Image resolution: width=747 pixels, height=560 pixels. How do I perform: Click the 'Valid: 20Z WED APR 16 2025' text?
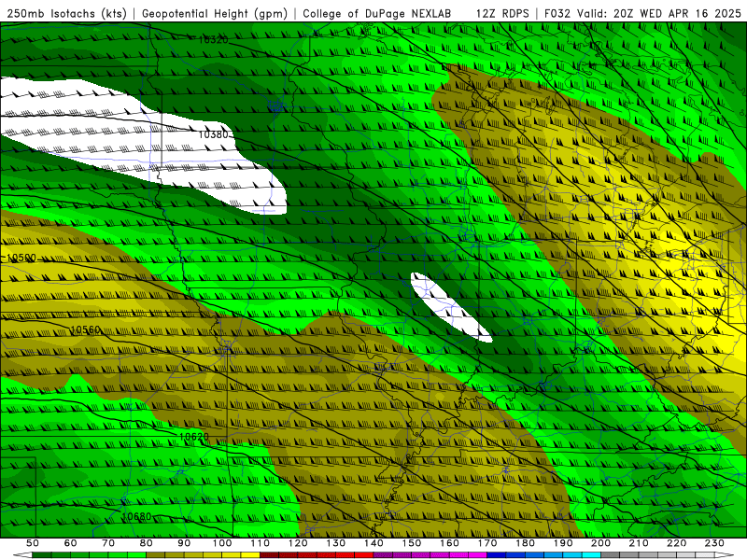[x=659, y=13]
